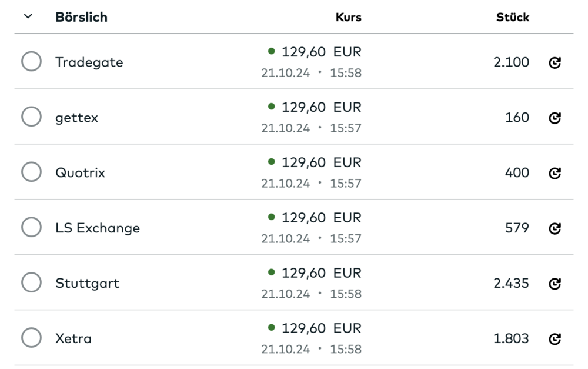Refresh the Xetra quote
Image resolution: width=588 pixels, height=369 pixels.
click(x=554, y=339)
